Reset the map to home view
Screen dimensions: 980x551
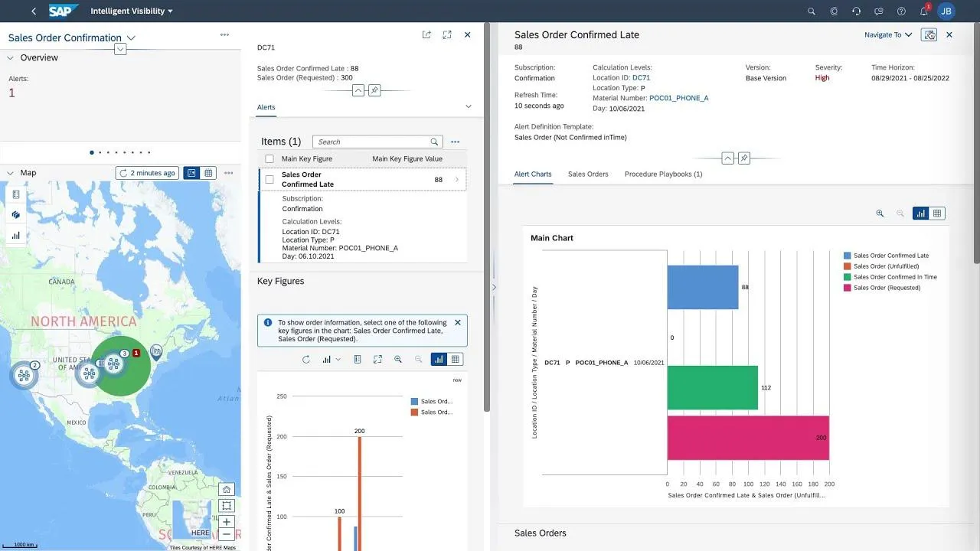coord(226,489)
